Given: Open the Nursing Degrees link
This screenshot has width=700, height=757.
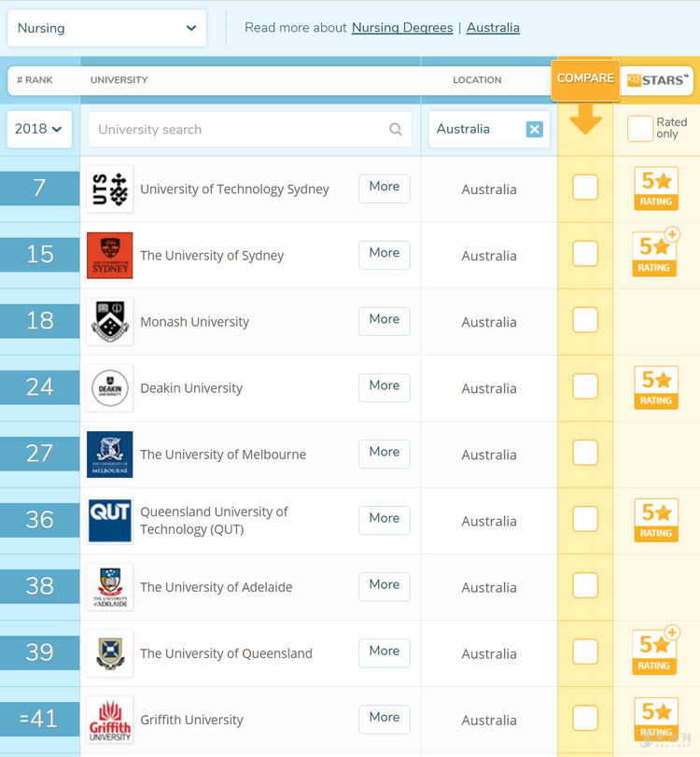Looking at the screenshot, I should coord(402,28).
